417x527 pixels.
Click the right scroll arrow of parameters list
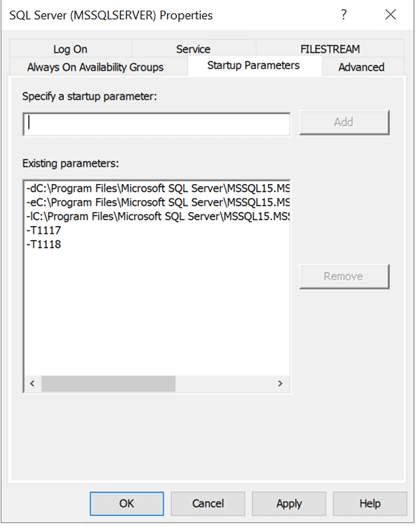point(280,383)
